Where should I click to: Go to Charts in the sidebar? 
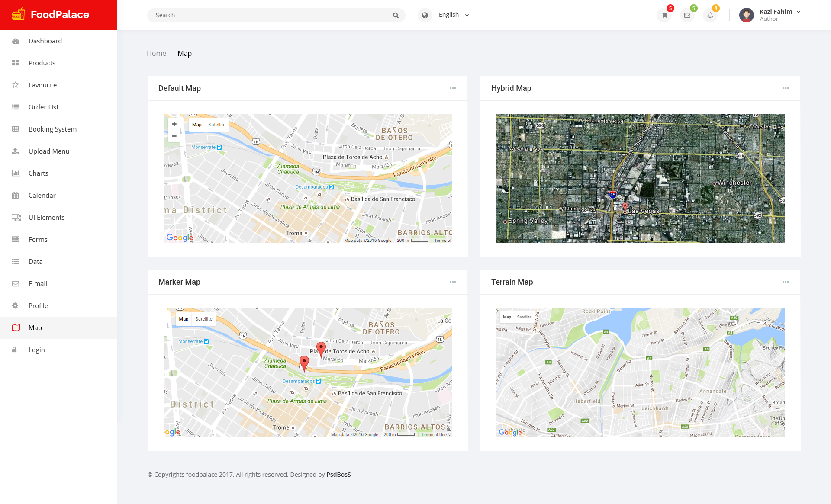pyautogui.click(x=38, y=173)
